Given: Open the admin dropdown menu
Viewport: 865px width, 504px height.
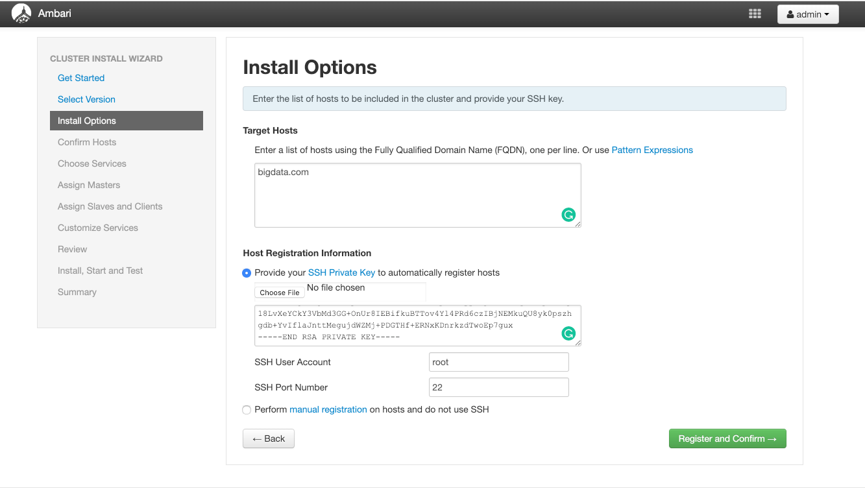Looking at the screenshot, I should tap(808, 14).
